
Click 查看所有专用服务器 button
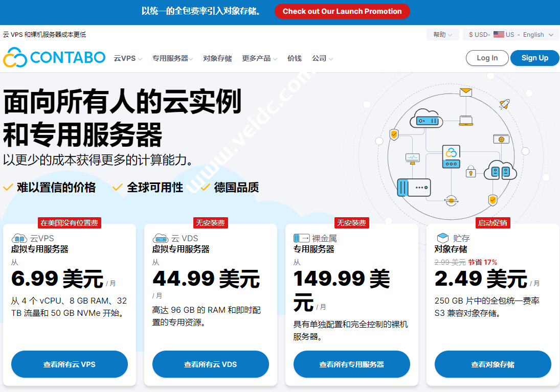[351, 364]
